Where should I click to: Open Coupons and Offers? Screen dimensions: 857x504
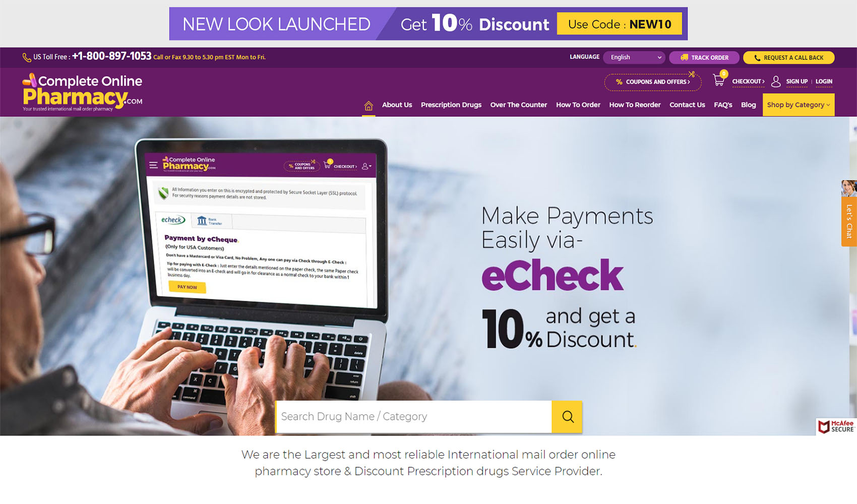click(653, 82)
